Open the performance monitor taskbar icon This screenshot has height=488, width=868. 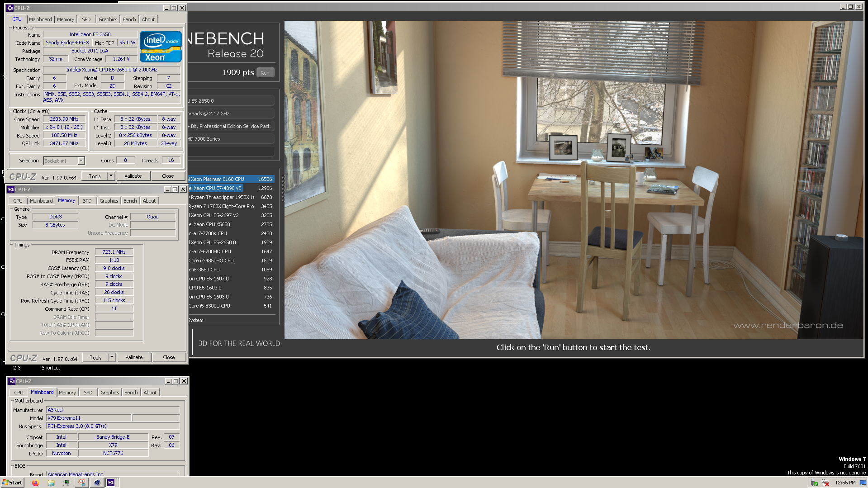click(66, 483)
